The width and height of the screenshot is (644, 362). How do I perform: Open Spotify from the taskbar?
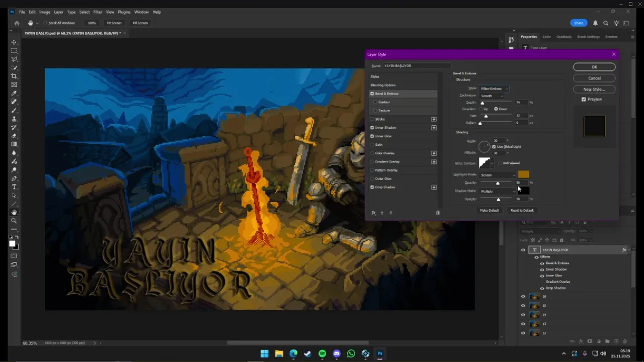point(322,353)
